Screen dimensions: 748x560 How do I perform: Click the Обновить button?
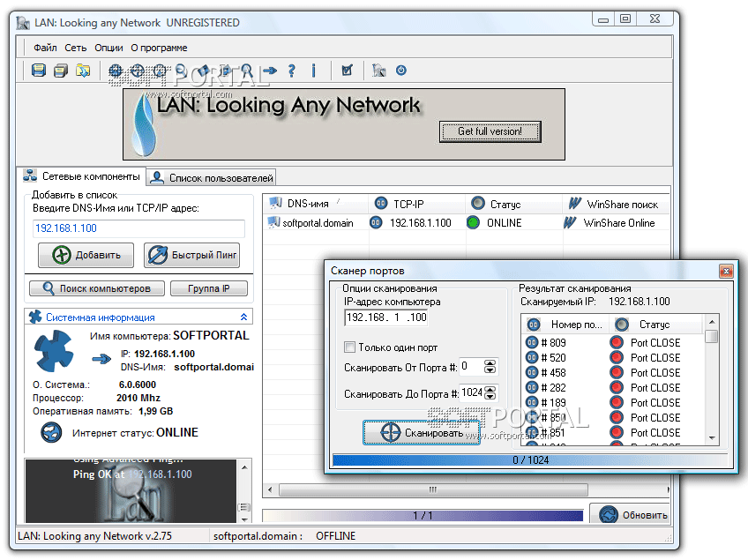click(630, 514)
